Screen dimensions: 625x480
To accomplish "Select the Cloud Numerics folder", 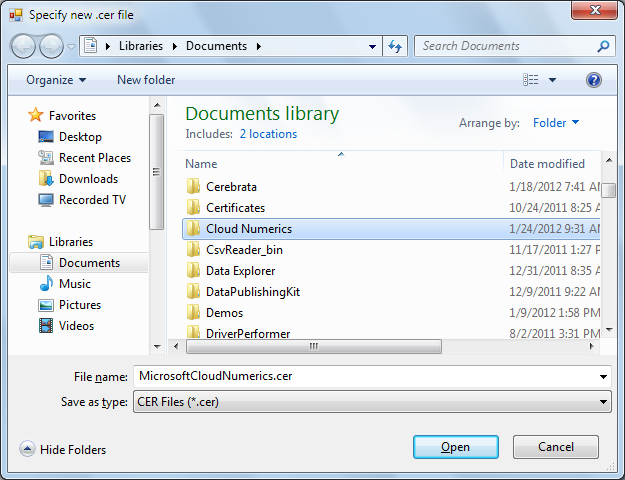I will point(391,229).
